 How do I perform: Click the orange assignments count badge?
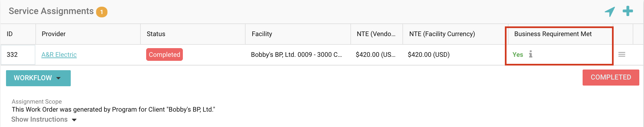(101, 12)
